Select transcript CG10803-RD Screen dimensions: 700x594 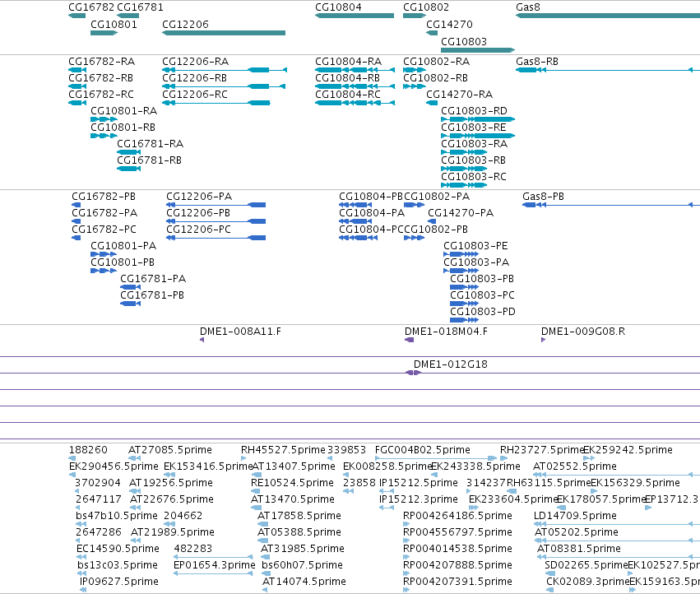478,119
